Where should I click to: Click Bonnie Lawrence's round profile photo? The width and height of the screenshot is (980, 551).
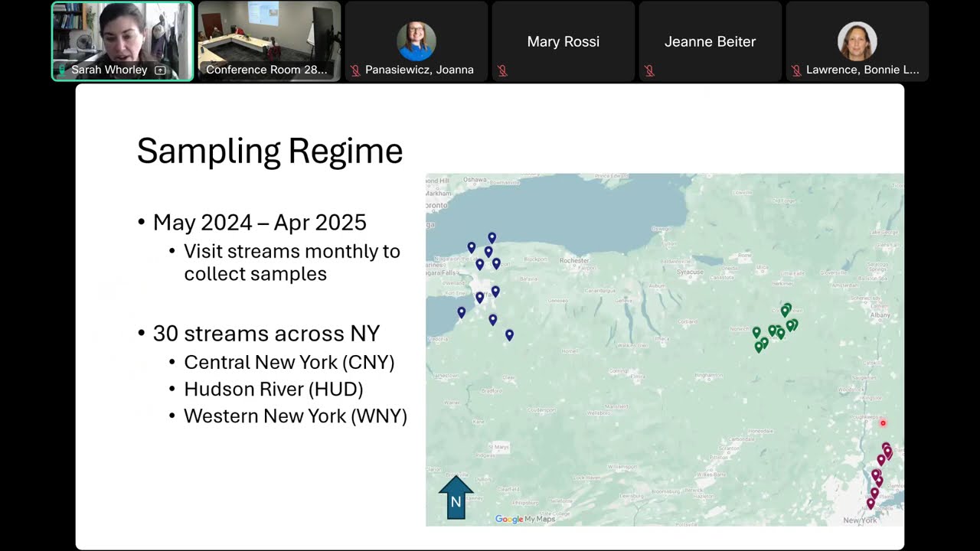click(x=857, y=41)
